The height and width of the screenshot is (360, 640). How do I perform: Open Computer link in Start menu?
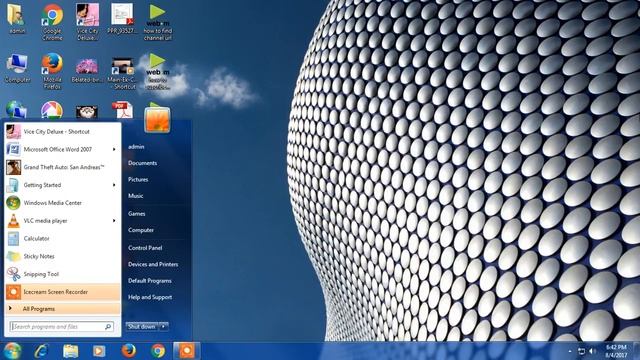coord(141,230)
